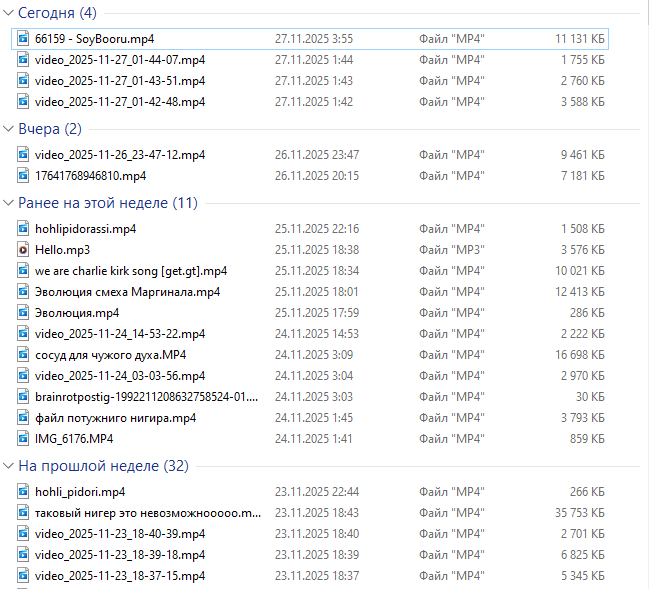Collapse the Вчера (2) group chevron

[8, 129]
